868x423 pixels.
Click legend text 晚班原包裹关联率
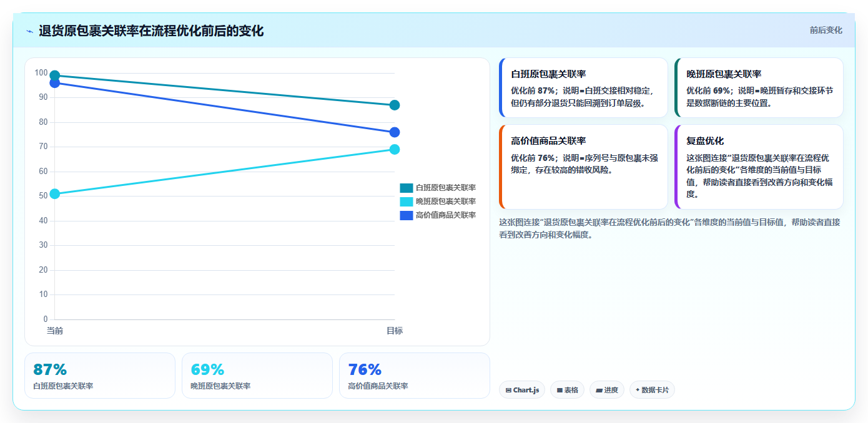(446, 202)
